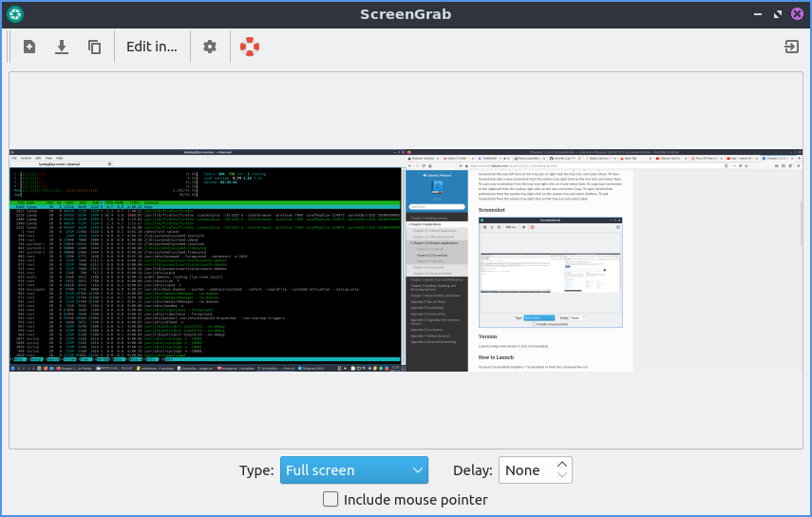Increase the delay with the up arrow

click(x=562, y=465)
